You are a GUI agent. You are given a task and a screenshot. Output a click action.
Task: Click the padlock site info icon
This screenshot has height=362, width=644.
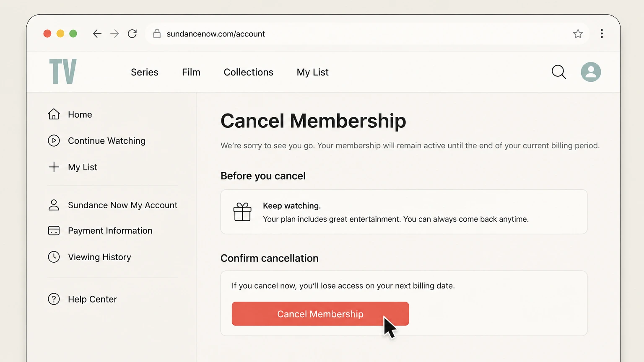[157, 34]
